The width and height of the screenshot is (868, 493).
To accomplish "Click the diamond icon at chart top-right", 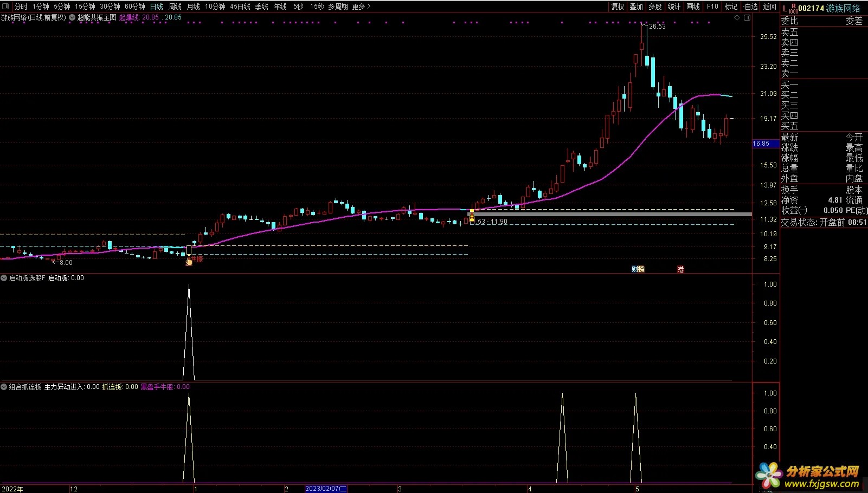I will click(x=737, y=18).
